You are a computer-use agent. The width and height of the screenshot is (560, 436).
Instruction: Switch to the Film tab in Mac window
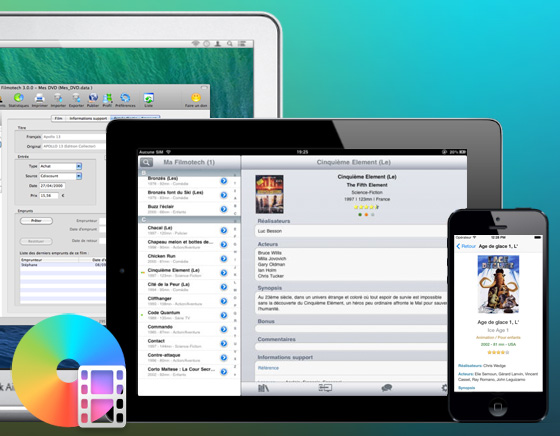tap(58, 118)
